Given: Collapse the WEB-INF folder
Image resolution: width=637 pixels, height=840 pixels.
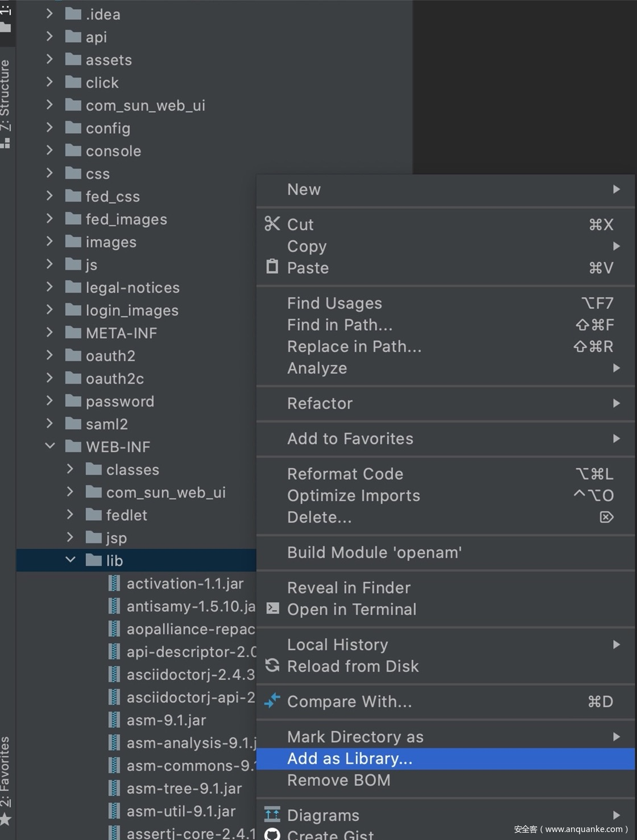Looking at the screenshot, I should [x=50, y=446].
